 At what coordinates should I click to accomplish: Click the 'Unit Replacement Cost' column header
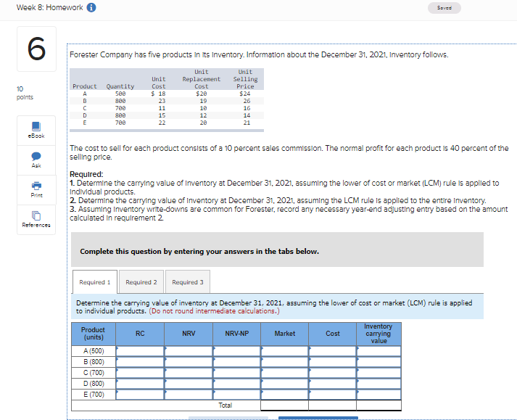tap(202, 79)
